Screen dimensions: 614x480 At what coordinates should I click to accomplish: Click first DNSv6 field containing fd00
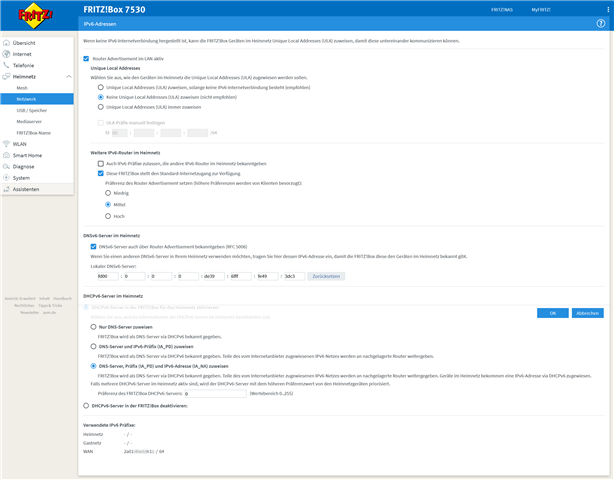coord(108,276)
